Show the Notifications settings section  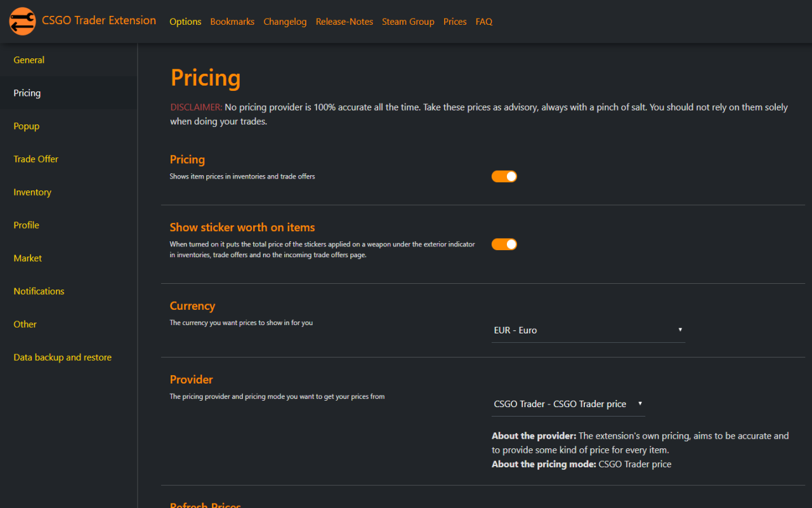point(39,291)
